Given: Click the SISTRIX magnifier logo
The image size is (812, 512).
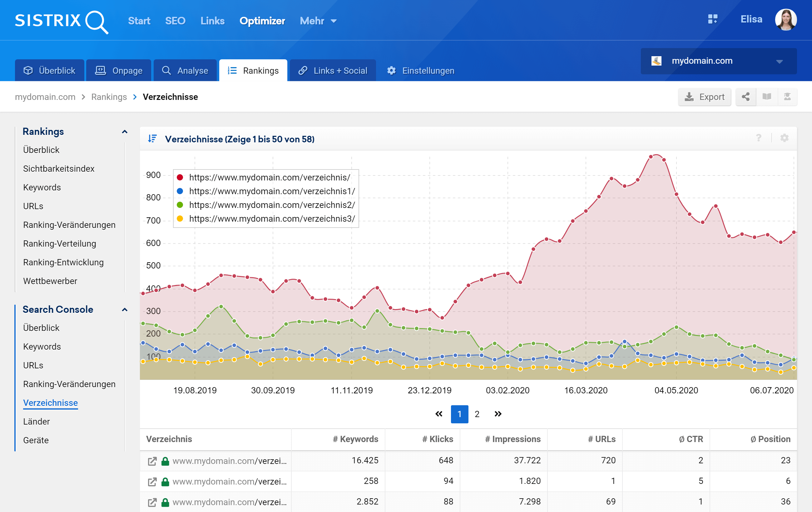Looking at the screenshot, I should [96, 22].
